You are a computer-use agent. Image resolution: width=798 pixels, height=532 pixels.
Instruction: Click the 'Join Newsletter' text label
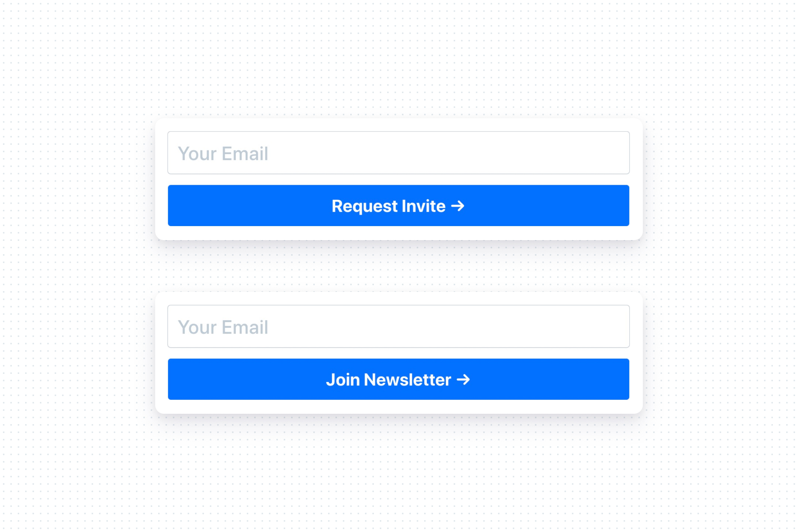coord(388,380)
